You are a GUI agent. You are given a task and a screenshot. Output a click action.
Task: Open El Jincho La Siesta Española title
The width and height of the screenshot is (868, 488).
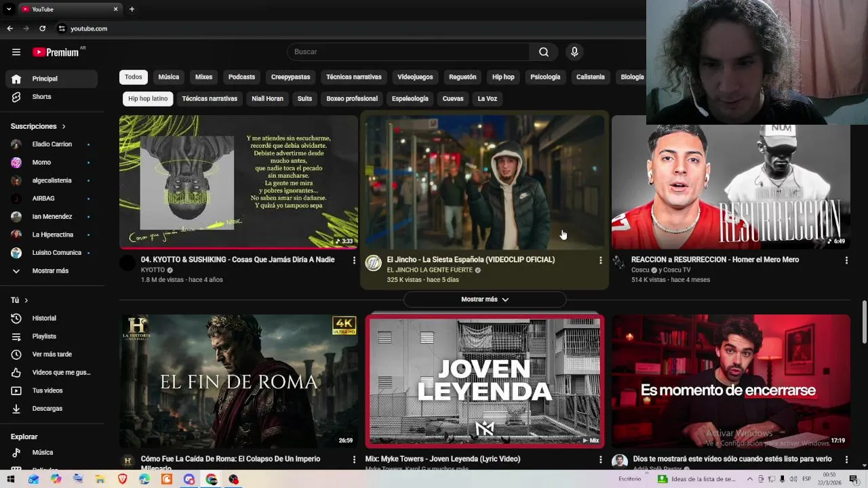click(471, 260)
